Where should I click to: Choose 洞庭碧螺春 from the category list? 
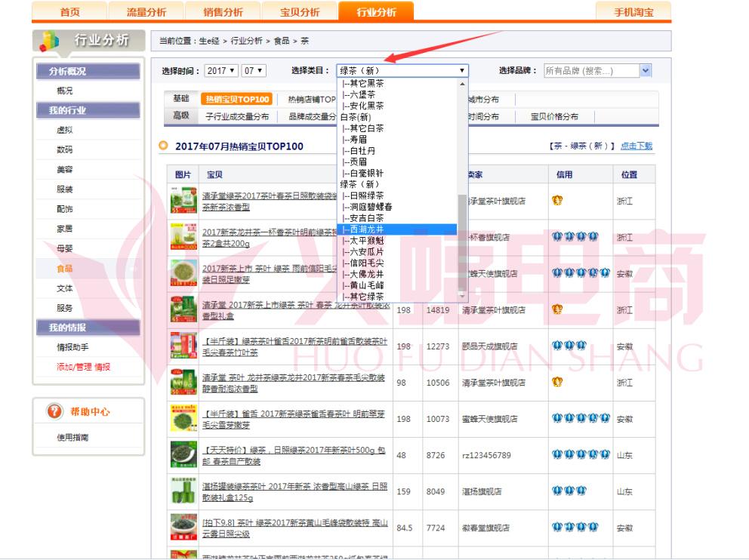point(397,208)
